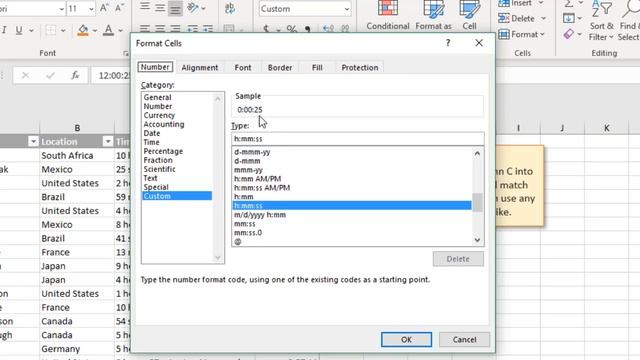
Task: Toggle underline formatting in ribbon
Action: [19, 31]
